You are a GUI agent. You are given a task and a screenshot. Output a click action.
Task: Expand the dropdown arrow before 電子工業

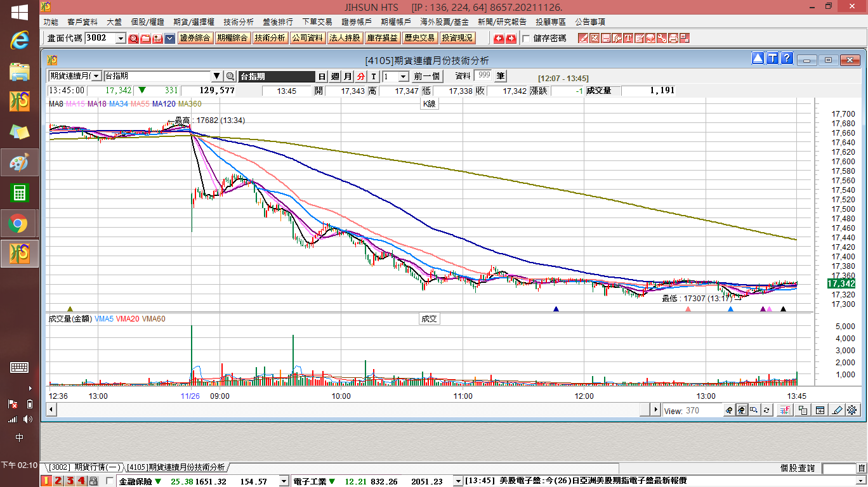coord(284,481)
